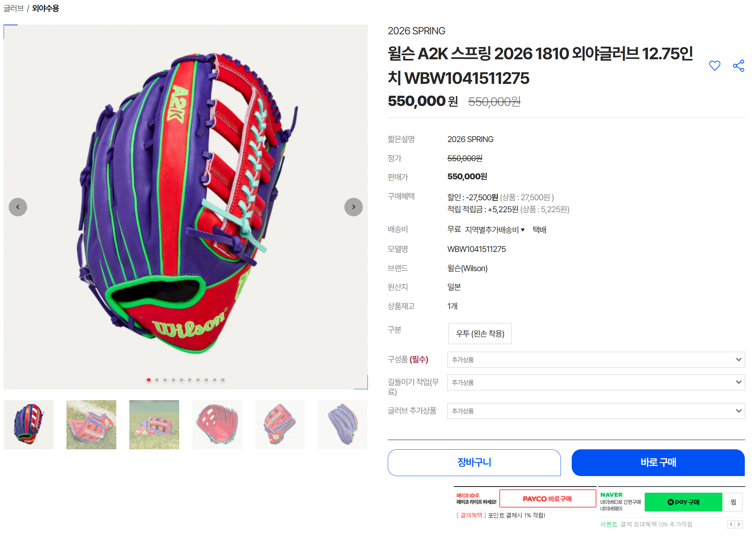
Task: Open the 글러브 breadcrumb category
Action: point(14,8)
